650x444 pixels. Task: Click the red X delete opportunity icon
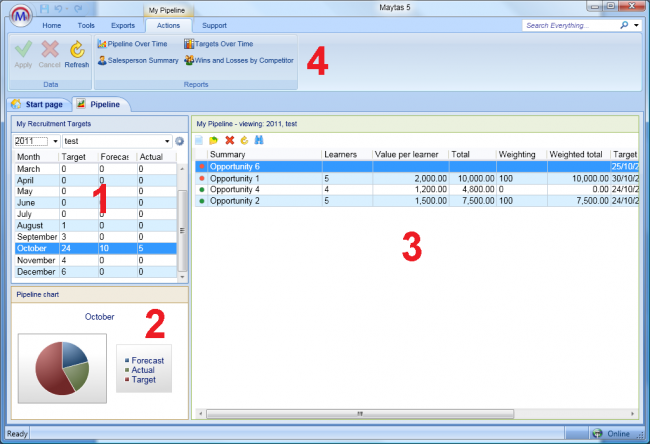(x=229, y=140)
